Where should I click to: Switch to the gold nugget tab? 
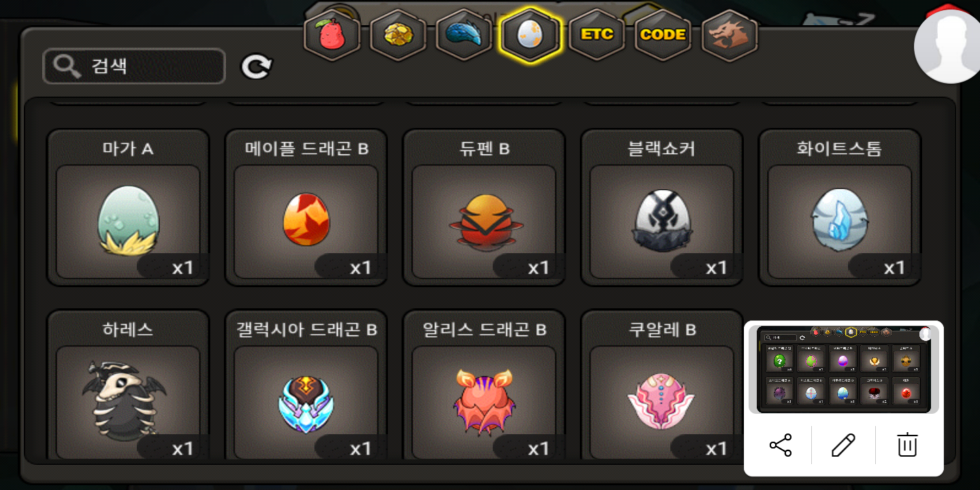pyautogui.click(x=397, y=34)
